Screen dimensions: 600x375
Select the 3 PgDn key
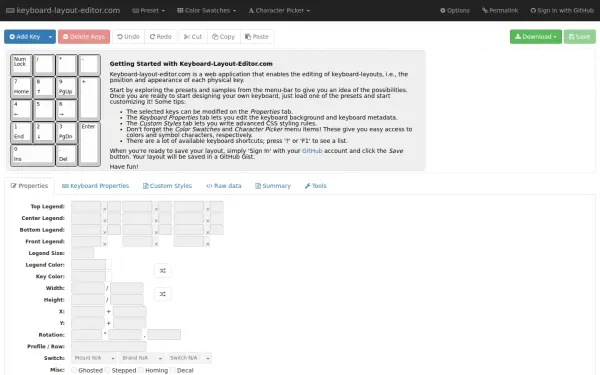pyautogui.click(x=66, y=132)
